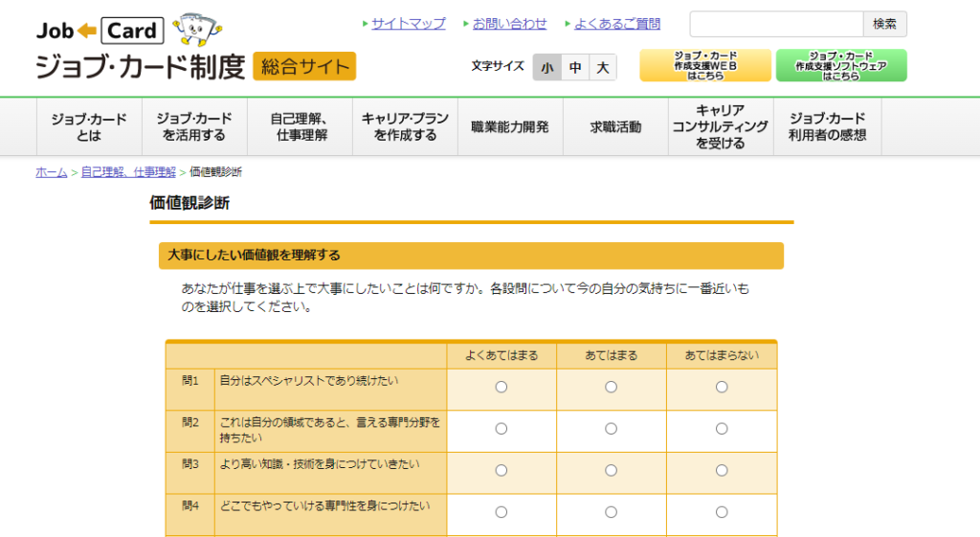Open キャリアコンサルティングを受ける menu
This screenshot has width=980, height=537.
721,126
